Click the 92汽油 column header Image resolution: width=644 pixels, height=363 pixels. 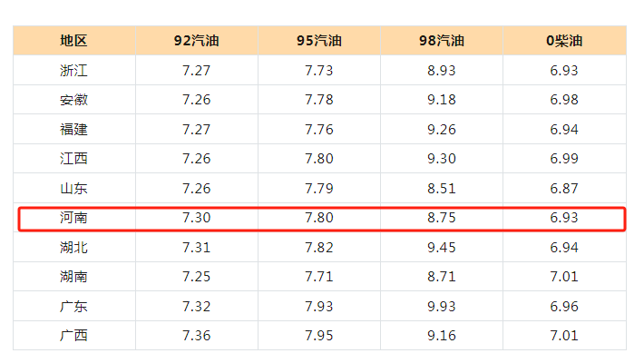196,41
